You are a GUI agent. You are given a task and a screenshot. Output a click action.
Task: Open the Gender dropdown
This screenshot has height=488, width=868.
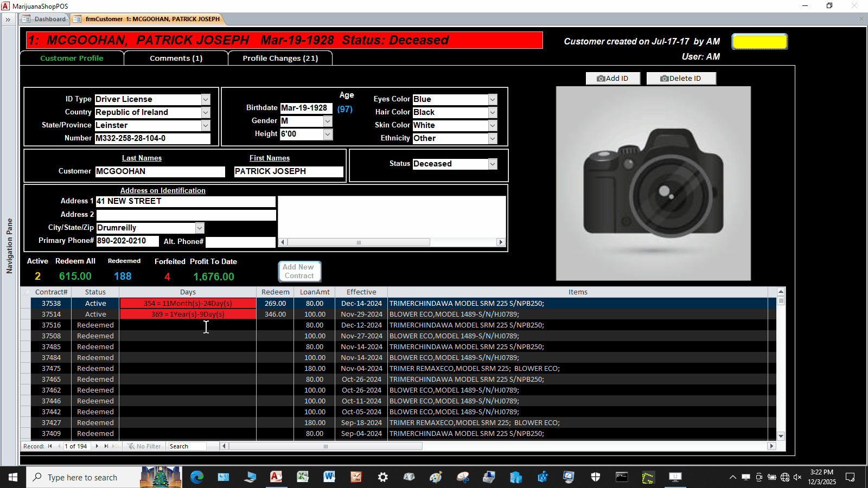(328, 121)
